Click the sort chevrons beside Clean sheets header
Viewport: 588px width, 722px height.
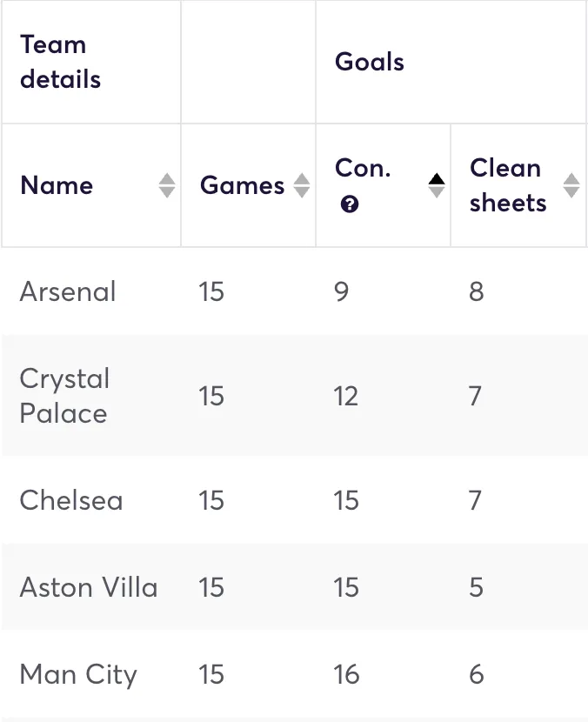(x=571, y=185)
